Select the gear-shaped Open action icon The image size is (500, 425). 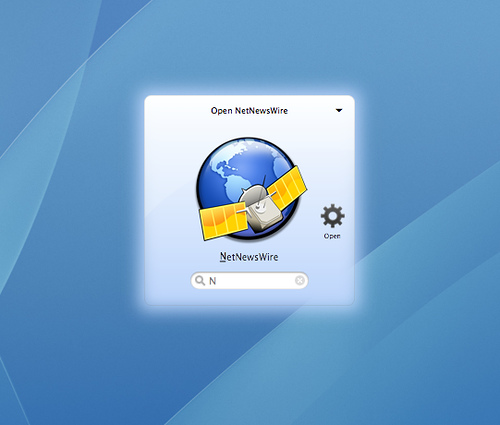click(x=332, y=216)
